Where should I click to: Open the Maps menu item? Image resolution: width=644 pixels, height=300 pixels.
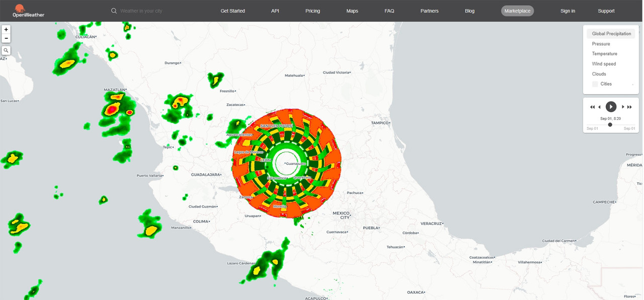point(352,11)
